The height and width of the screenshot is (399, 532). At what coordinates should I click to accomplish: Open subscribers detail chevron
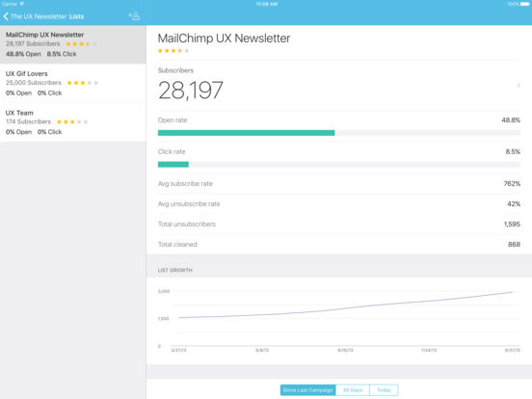[519, 86]
